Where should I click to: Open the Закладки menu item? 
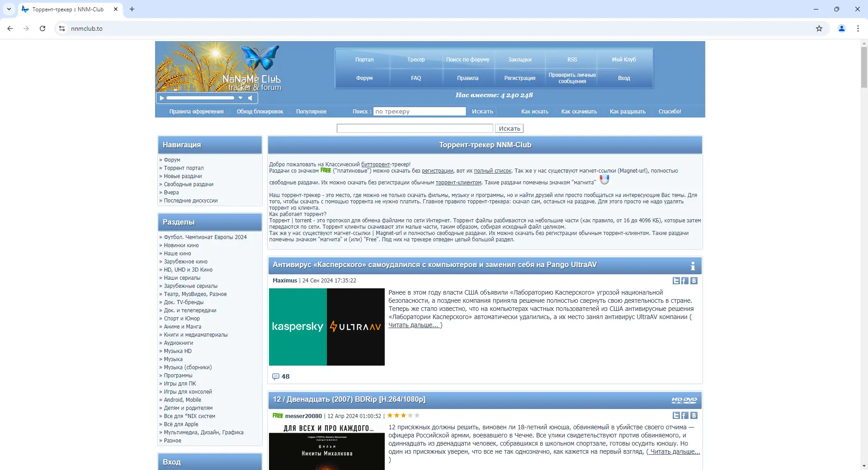[x=520, y=60]
